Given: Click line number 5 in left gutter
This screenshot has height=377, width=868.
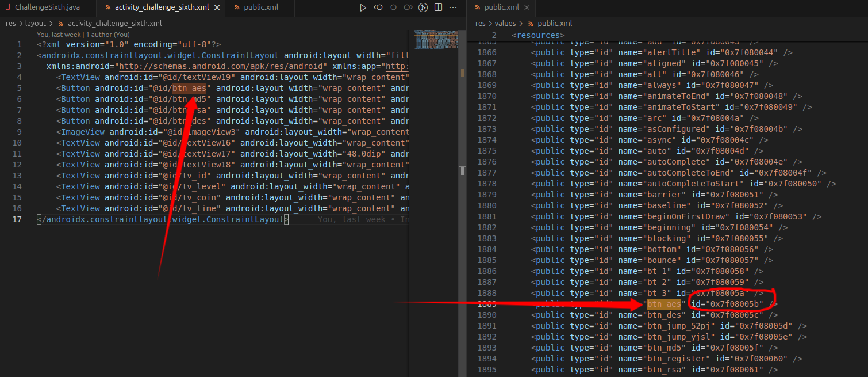Looking at the screenshot, I should pos(20,88).
